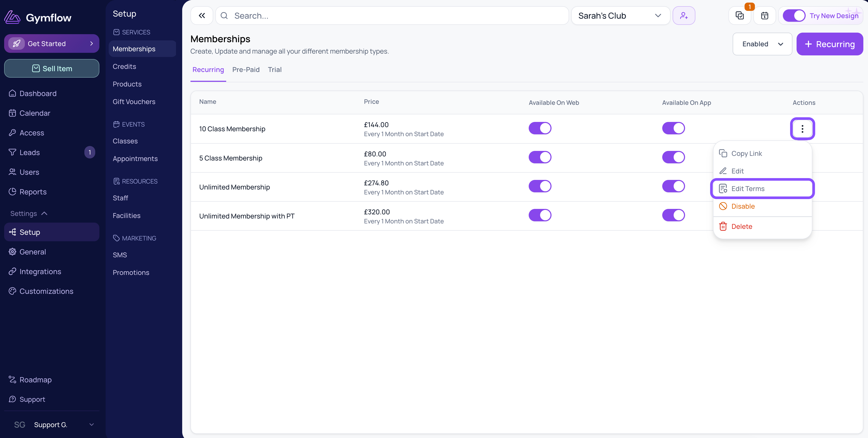This screenshot has width=868, height=438.
Task: Click the General gear icon
Action: point(12,252)
